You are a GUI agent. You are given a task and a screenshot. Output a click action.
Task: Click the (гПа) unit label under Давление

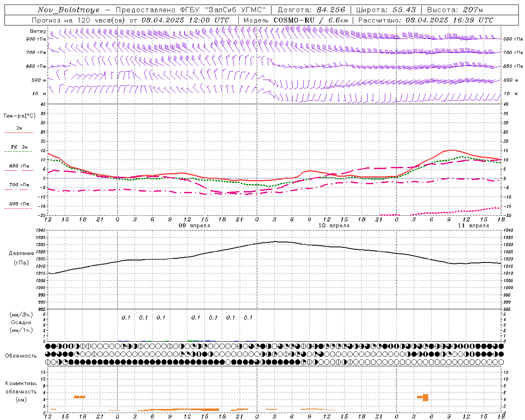(21, 263)
